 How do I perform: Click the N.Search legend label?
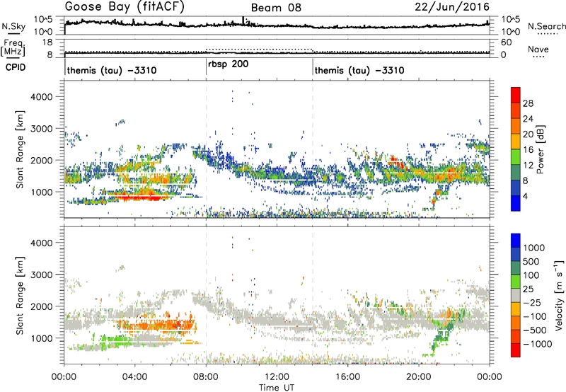point(546,26)
